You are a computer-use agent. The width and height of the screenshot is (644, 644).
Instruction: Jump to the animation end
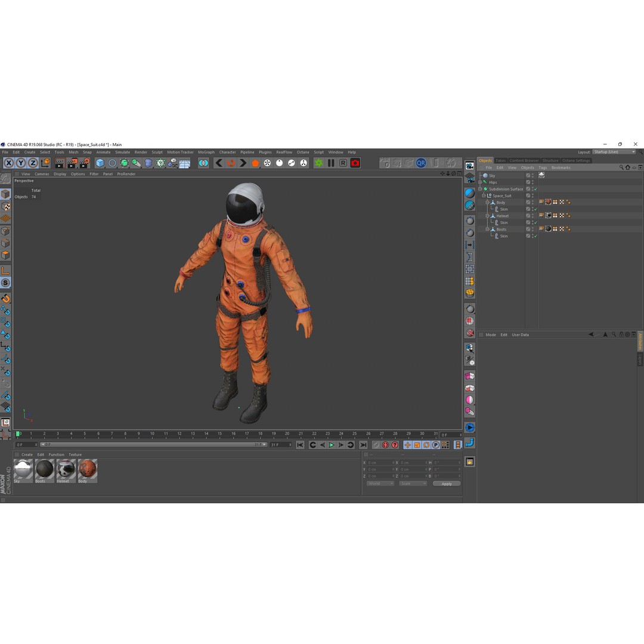click(x=363, y=445)
